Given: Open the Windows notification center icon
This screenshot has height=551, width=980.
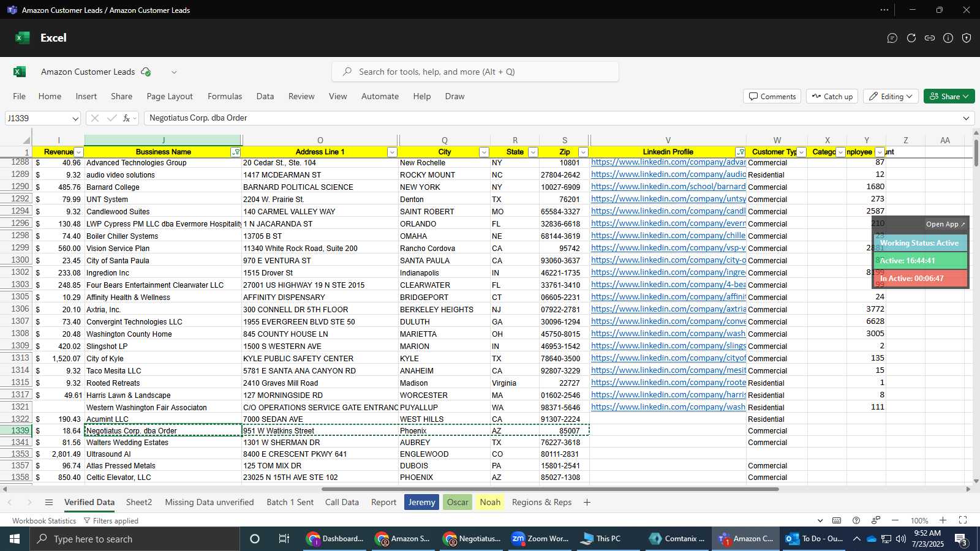Looking at the screenshot, I should pos(961,539).
